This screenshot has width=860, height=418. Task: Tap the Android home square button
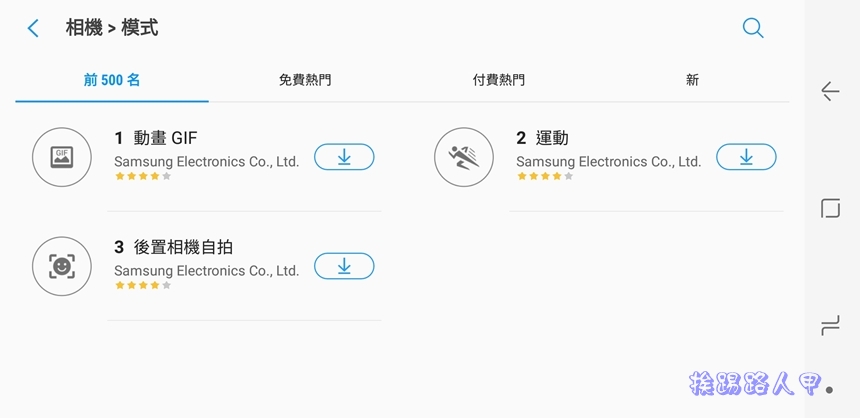pyautogui.click(x=830, y=208)
